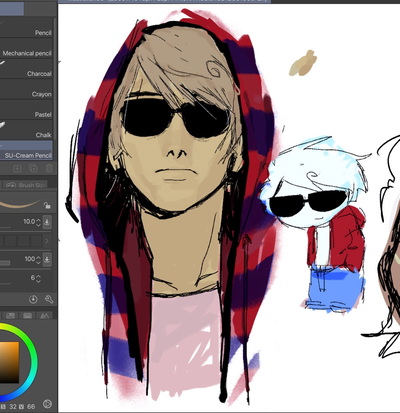Expand the brush presets row arrow
Image resolution: width=400 pixels, height=413 pixels.
pos(47,241)
